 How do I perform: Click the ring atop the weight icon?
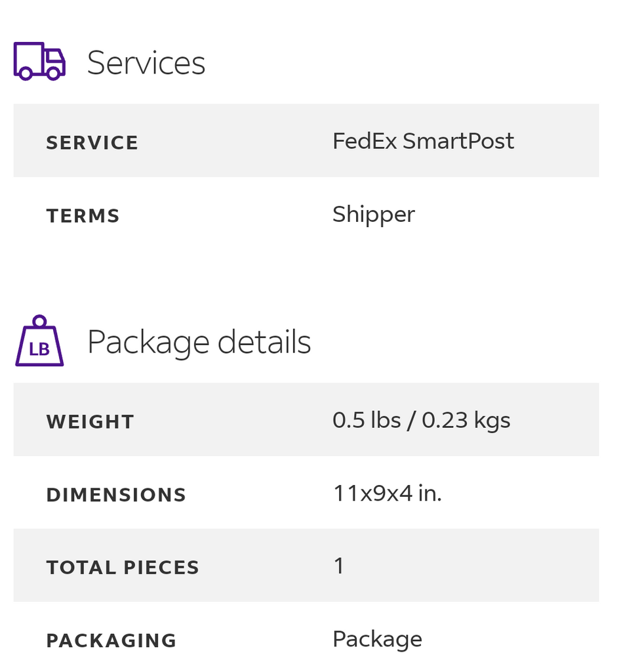[39, 321]
